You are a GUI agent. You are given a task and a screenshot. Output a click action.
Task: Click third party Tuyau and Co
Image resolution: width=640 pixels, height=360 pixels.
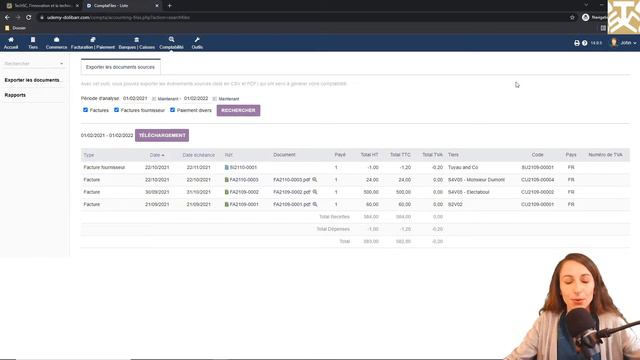click(x=463, y=167)
